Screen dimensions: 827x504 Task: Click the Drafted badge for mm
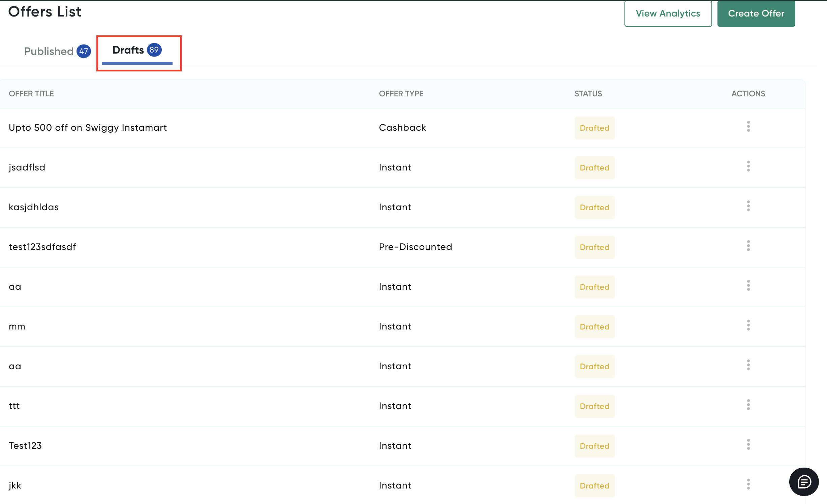pyautogui.click(x=594, y=327)
